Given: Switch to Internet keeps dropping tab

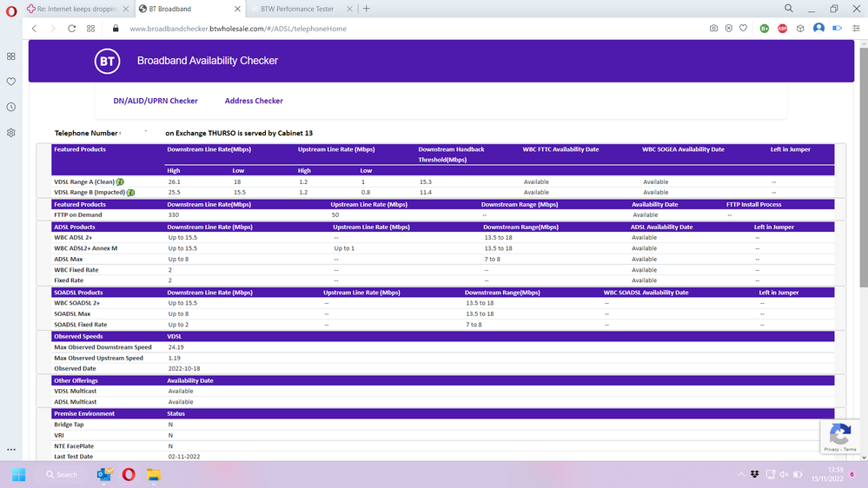Looking at the screenshot, I should coord(76,9).
